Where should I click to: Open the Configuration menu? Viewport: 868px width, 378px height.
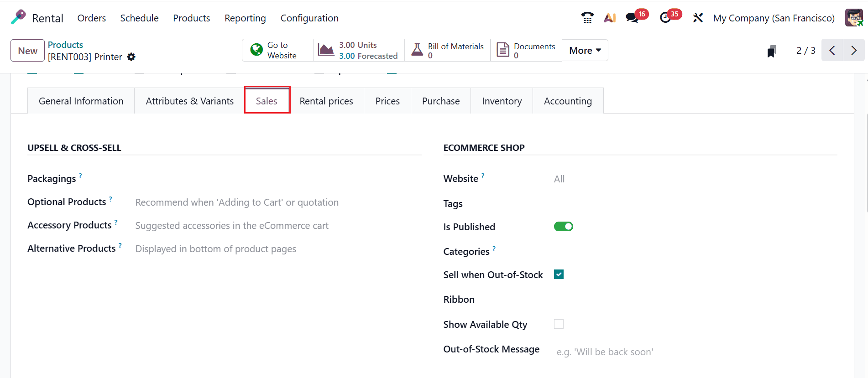pos(309,18)
